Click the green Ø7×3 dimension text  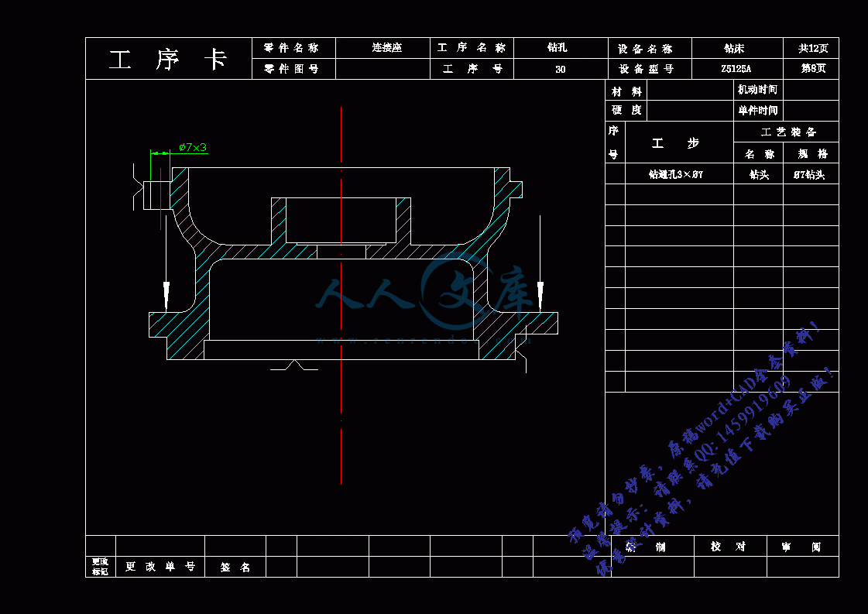[x=193, y=147]
